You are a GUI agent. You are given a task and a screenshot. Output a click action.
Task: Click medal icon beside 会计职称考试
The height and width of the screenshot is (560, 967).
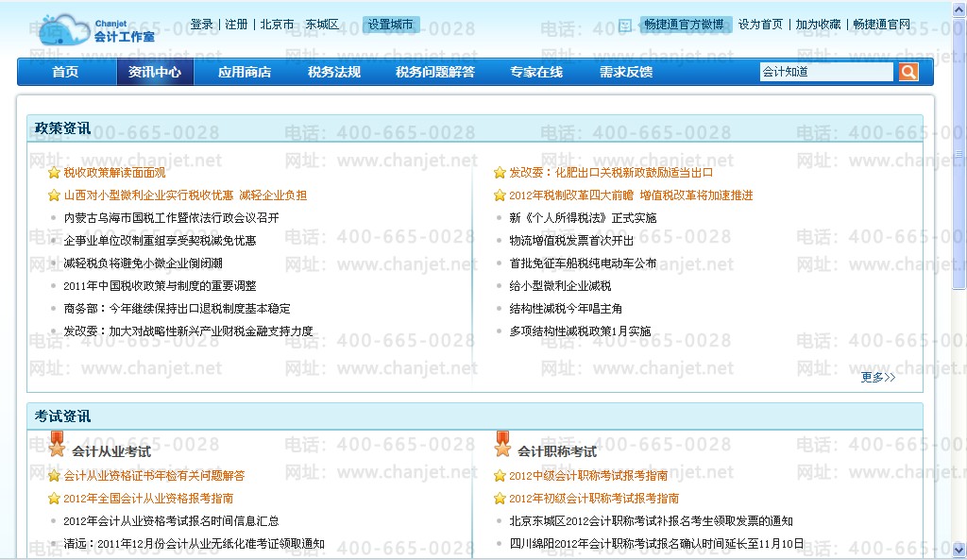coord(502,444)
